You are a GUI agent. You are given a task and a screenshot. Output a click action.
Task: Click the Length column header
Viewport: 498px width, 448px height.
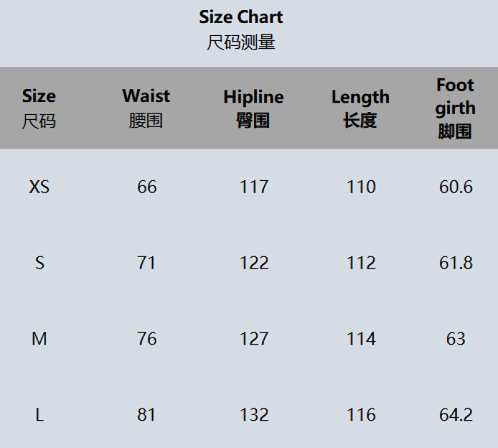click(360, 109)
